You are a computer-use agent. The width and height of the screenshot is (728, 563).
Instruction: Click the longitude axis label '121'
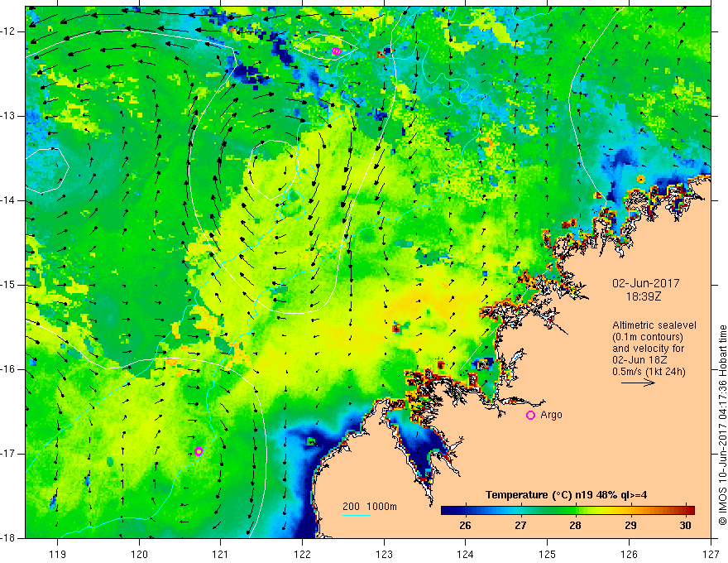click(221, 554)
